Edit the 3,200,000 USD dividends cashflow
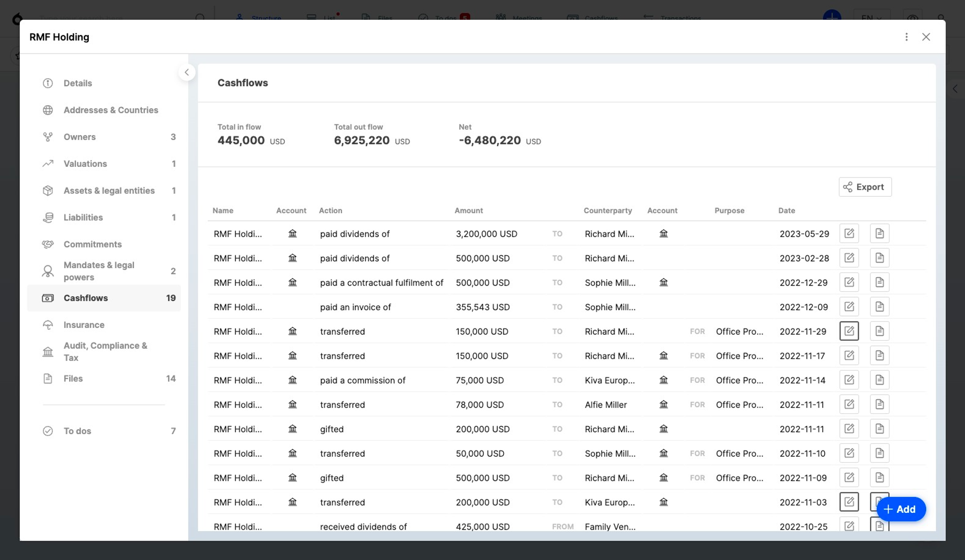This screenshot has width=965, height=560. [849, 233]
